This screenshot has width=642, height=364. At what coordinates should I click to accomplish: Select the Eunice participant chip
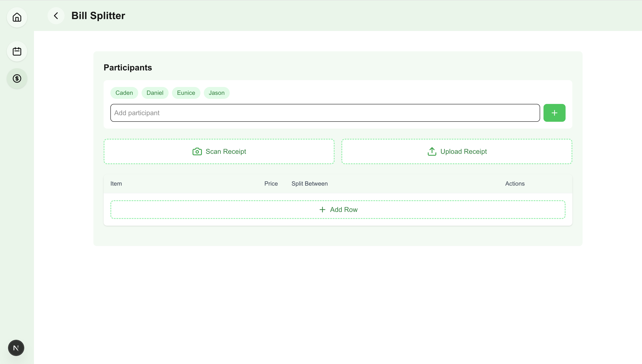[186, 93]
